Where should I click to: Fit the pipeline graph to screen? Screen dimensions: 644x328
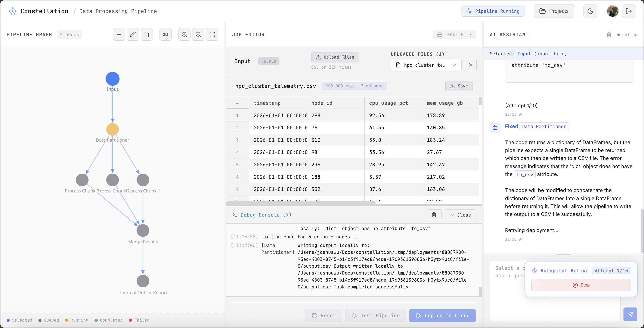click(212, 34)
